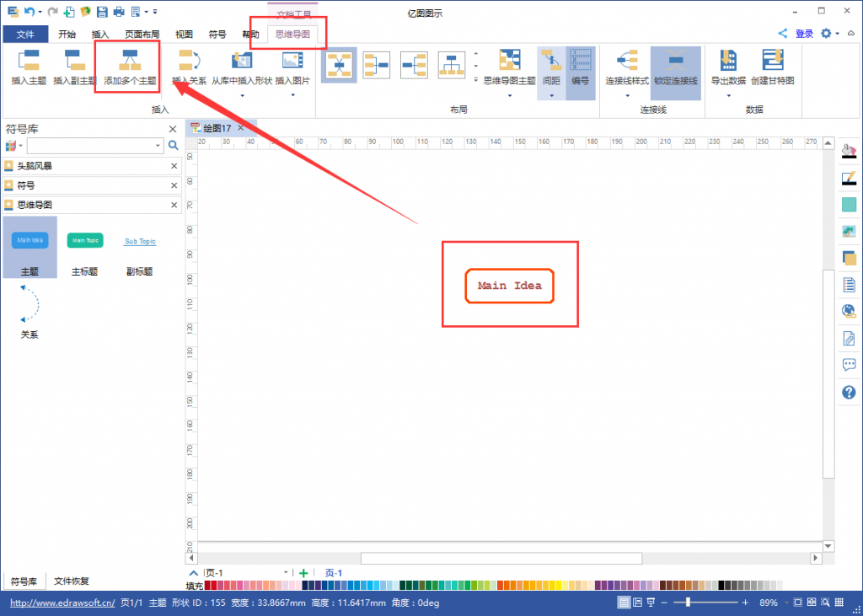Screen dimensions: 863x616
Task: Switch to the 文件恢复 bottom tab
Action: coord(72,581)
